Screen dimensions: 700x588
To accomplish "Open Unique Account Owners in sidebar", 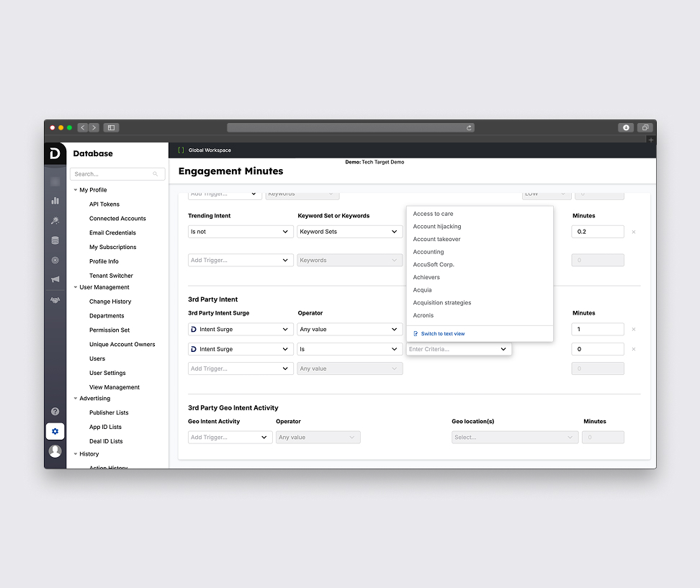I will tap(122, 345).
